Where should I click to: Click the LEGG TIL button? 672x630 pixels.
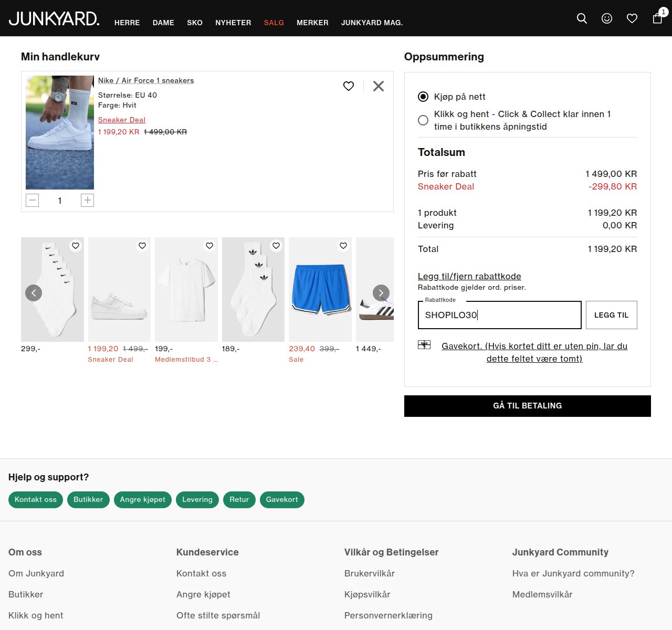612,315
